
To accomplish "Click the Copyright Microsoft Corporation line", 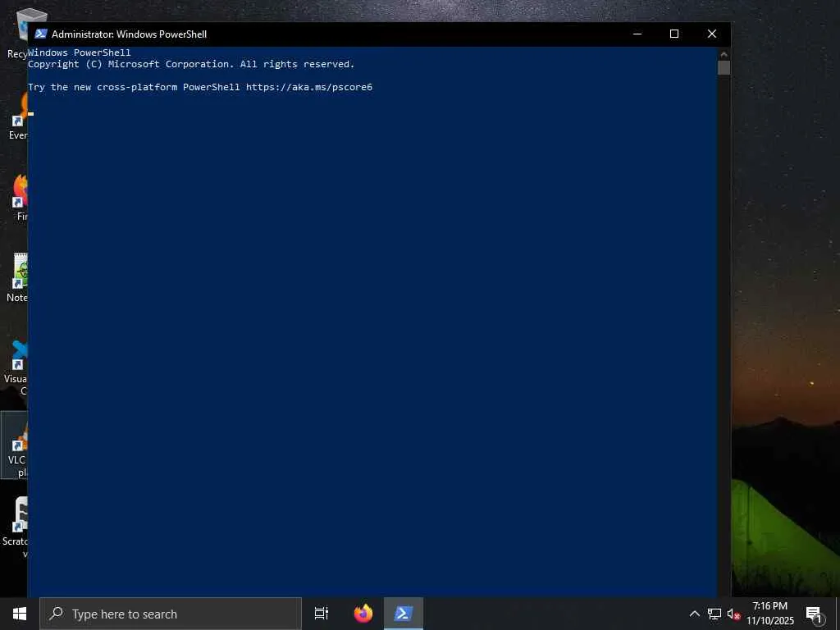I will click(x=191, y=64).
